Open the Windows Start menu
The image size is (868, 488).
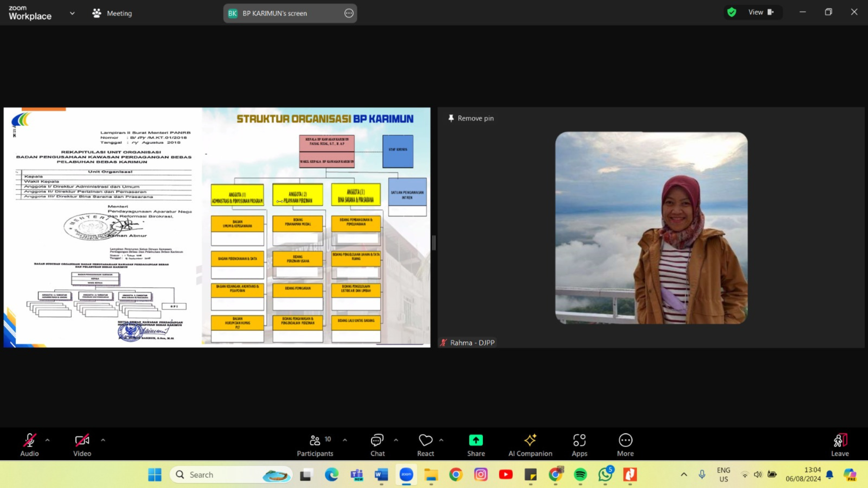[x=155, y=474]
